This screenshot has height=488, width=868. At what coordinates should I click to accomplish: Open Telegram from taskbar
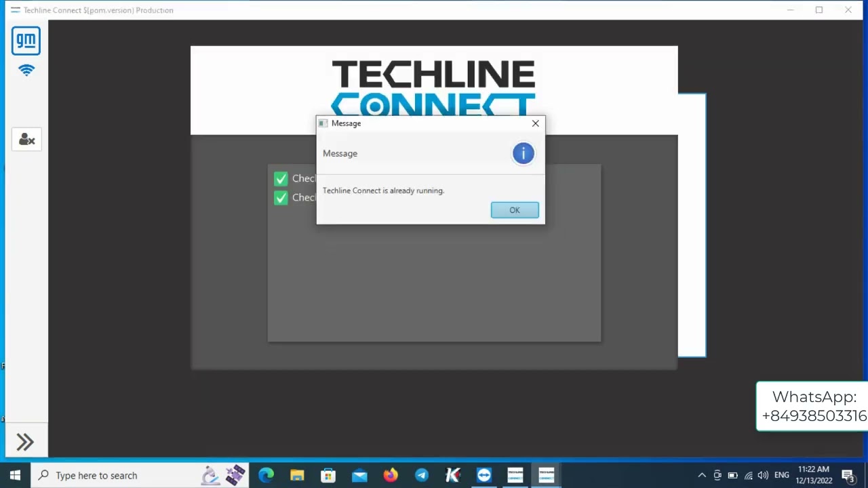[422, 476]
